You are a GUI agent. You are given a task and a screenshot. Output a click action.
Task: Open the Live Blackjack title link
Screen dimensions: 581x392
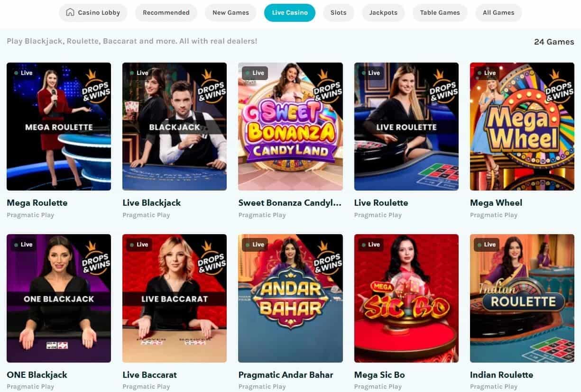tap(152, 203)
